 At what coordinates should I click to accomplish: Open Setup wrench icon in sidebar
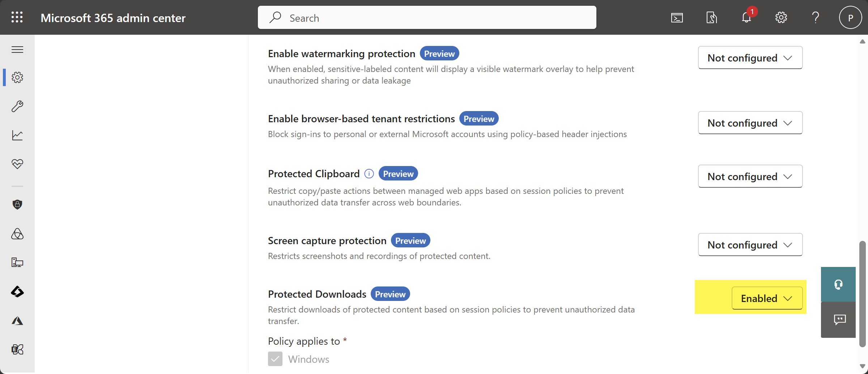point(17,106)
